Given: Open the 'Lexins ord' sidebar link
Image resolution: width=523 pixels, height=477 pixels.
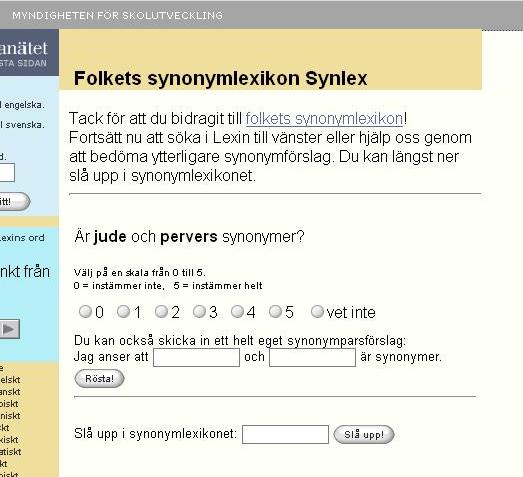Looking at the screenshot, I should (x=22, y=238).
